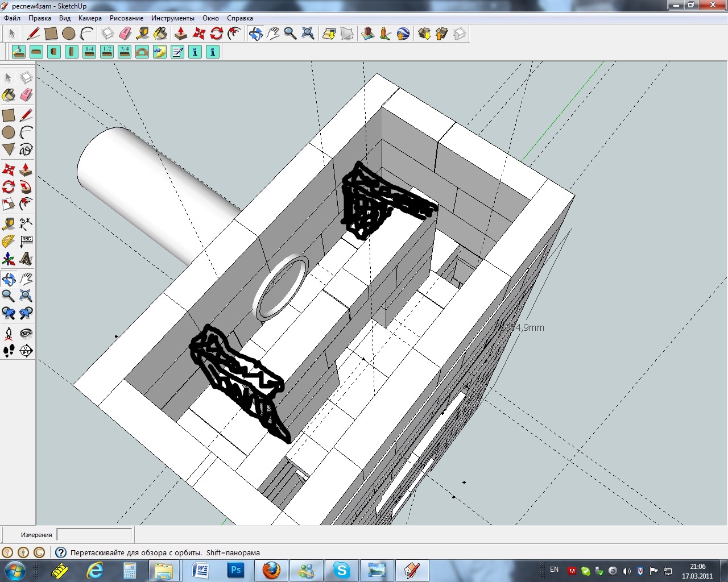Image resolution: width=728 pixels, height=582 pixels.
Task: Select the Text label (ABC) tool
Action: tap(26, 241)
